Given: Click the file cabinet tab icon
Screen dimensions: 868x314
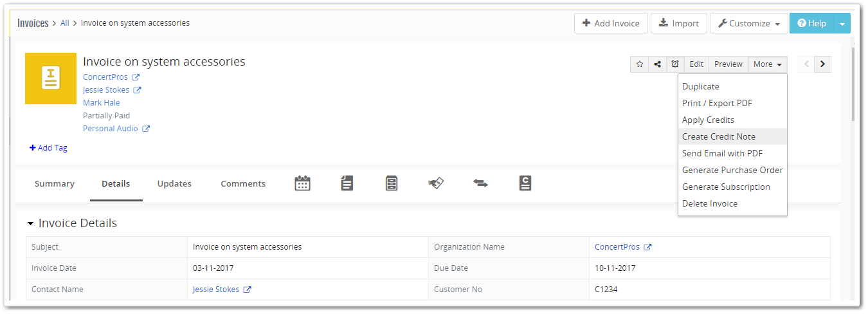Looking at the screenshot, I should click(x=392, y=183).
